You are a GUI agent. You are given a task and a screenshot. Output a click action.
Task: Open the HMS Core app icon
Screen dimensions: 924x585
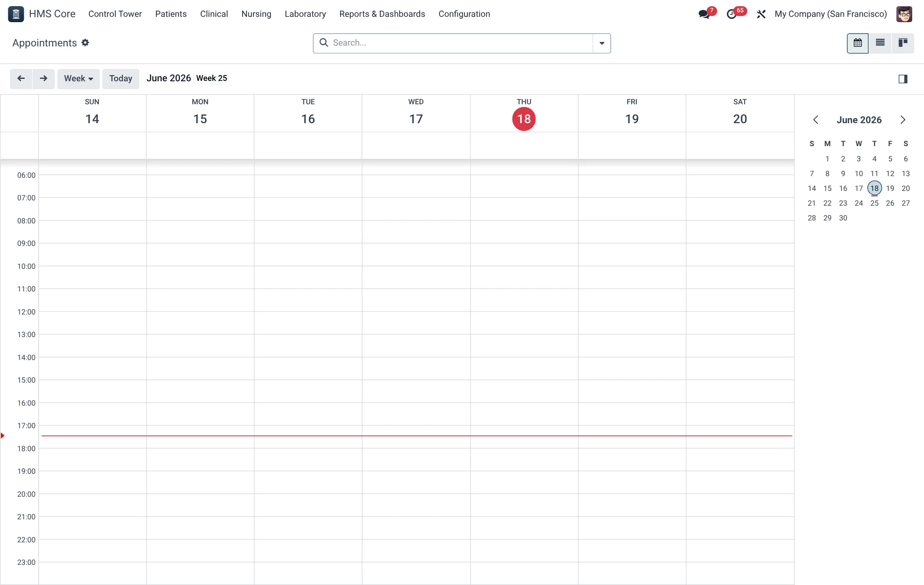tap(16, 14)
